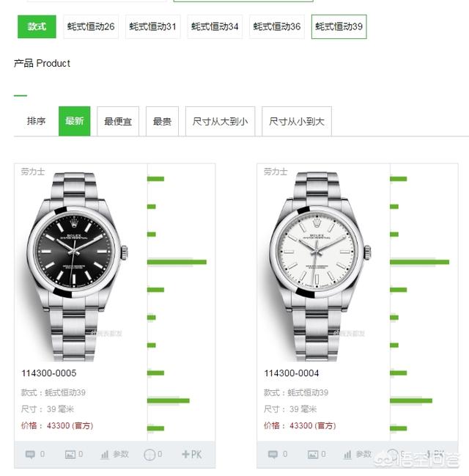Image resolution: width=469 pixels, height=476 pixels.
Task: Open black dial Rolex watch image
Action: (75, 266)
